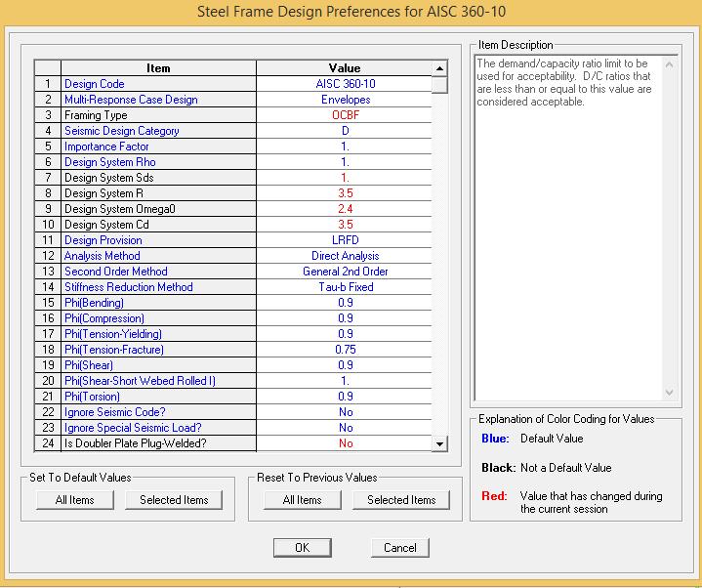The width and height of the screenshot is (702, 588).
Task: Set all items to default values
Action: pyautogui.click(x=75, y=500)
